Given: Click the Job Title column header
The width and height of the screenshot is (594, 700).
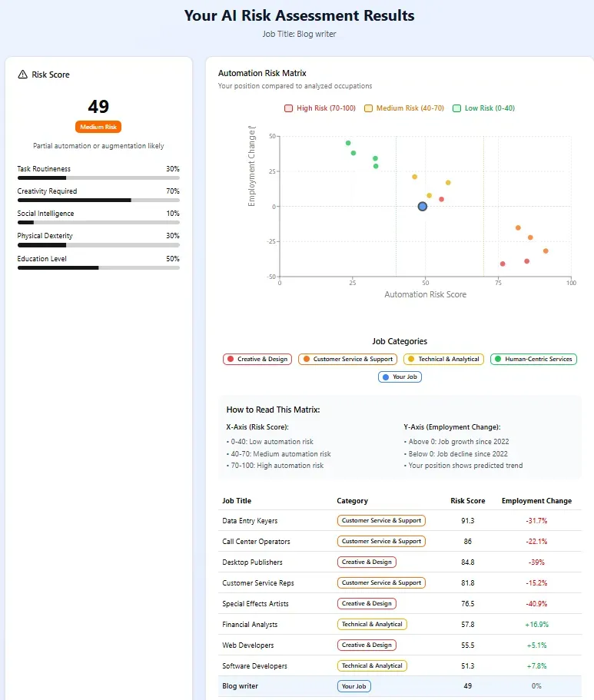Looking at the screenshot, I should [x=237, y=501].
